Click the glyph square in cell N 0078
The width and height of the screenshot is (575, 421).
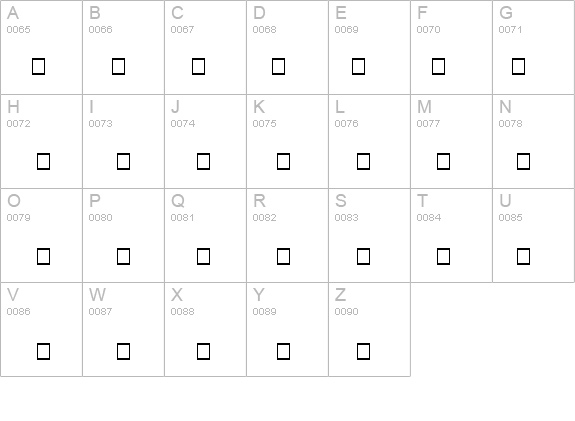[x=523, y=161]
